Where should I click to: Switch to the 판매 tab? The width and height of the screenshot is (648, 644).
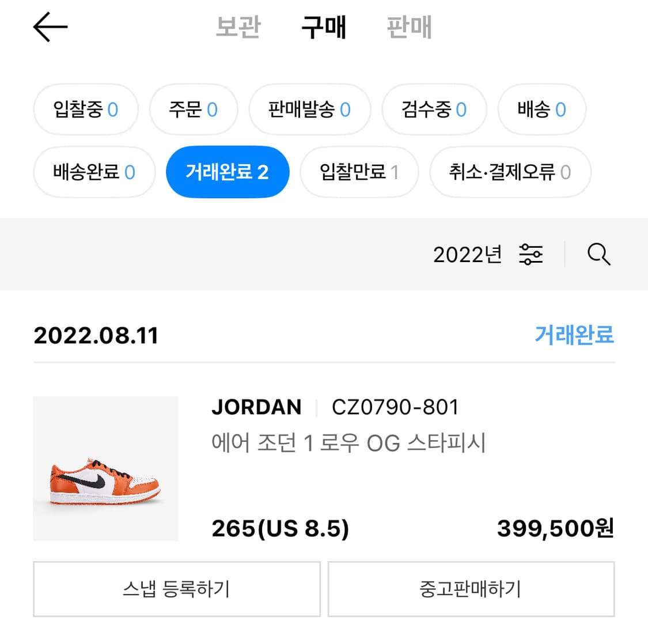coord(409,27)
